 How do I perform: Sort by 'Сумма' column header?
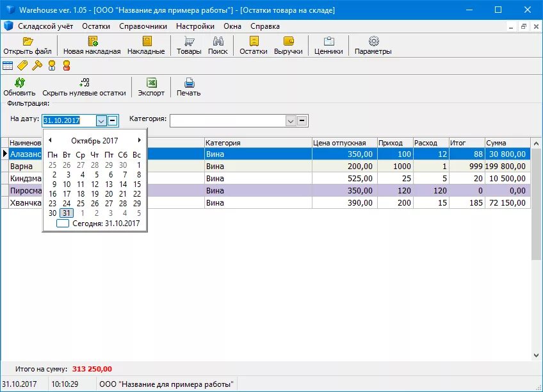coord(507,143)
